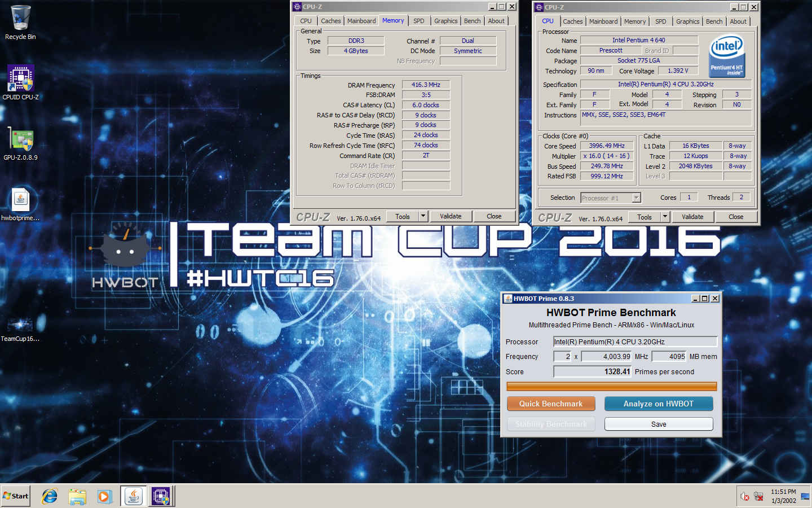
Task: Click Tools button in processor CPU-Z window
Action: (x=645, y=217)
